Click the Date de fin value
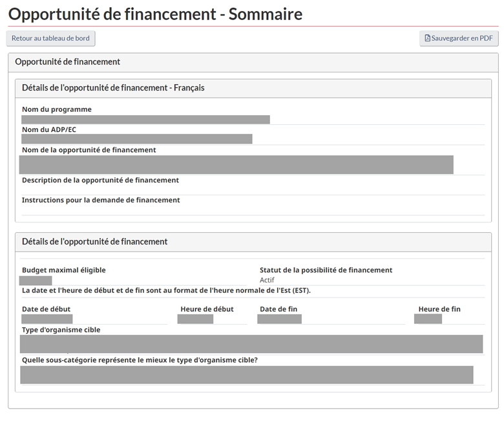Image resolution: width=504 pixels, height=421 pixels. tap(279, 319)
